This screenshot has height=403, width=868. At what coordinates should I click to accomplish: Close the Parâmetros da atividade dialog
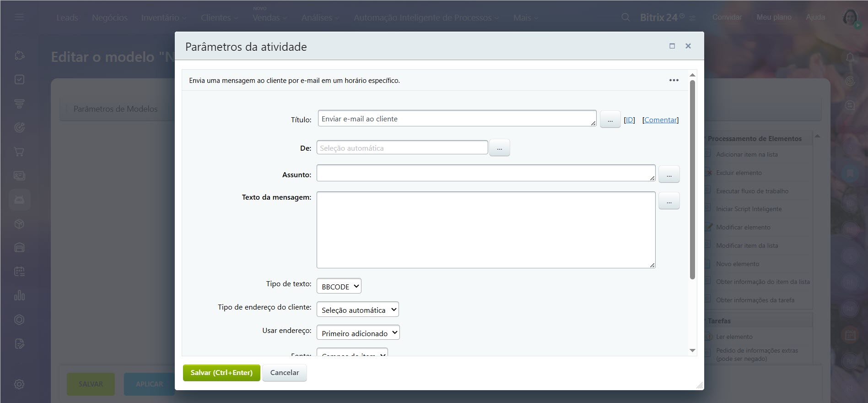(x=688, y=46)
